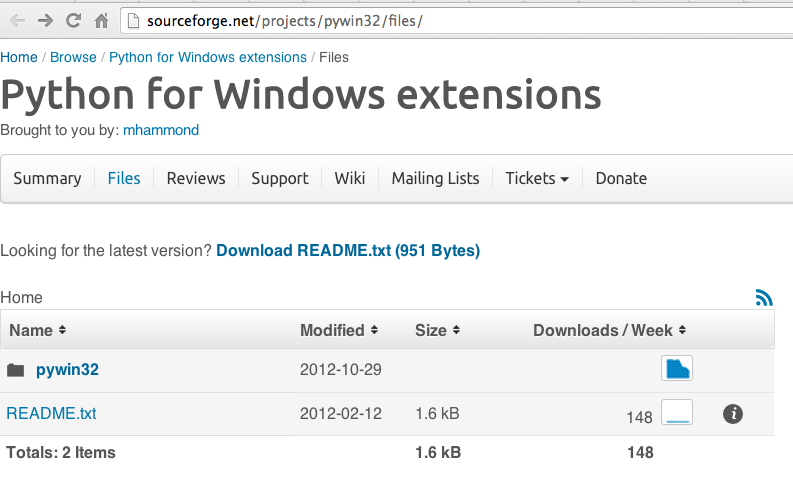
Task: Sort files by Name column
Action: pyautogui.click(x=37, y=330)
